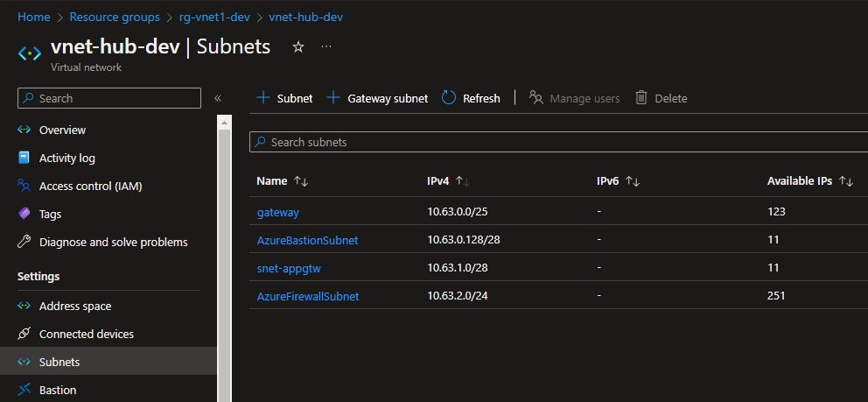Click the Available IPs column header text
Viewport: 868px width, 402px height.
pos(800,181)
